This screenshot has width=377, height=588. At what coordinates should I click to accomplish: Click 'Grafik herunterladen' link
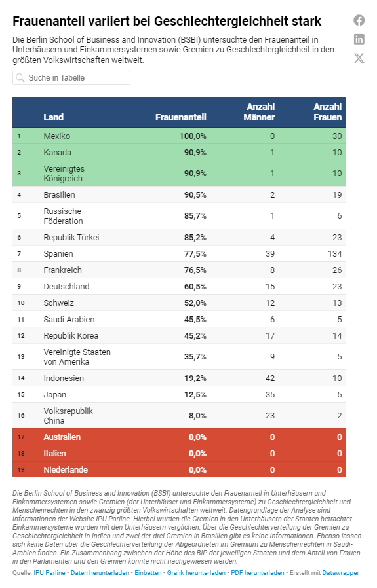point(196,573)
